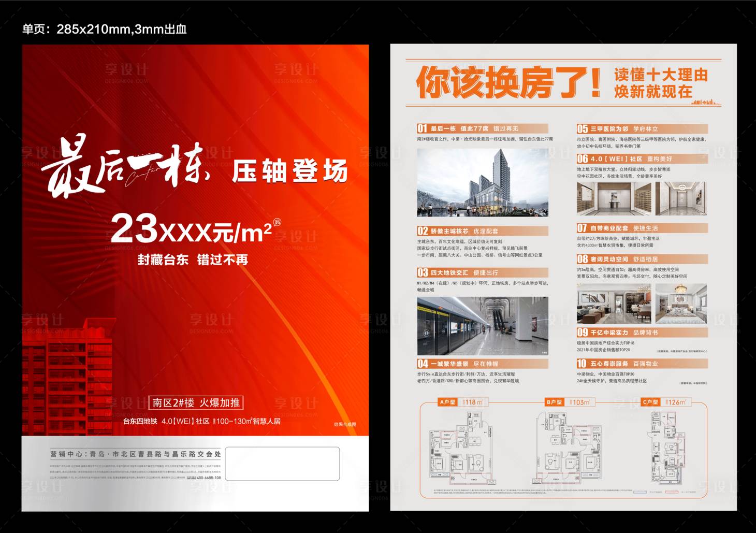
Task: Click the line '步行5min直达台东步行街/利群/万达'
Action: click(466, 374)
